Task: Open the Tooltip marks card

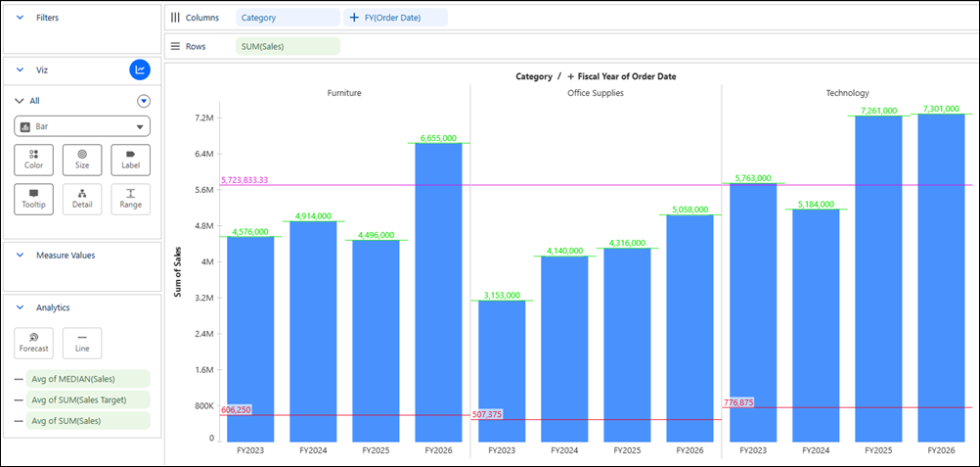Action: click(x=34, y=199)
